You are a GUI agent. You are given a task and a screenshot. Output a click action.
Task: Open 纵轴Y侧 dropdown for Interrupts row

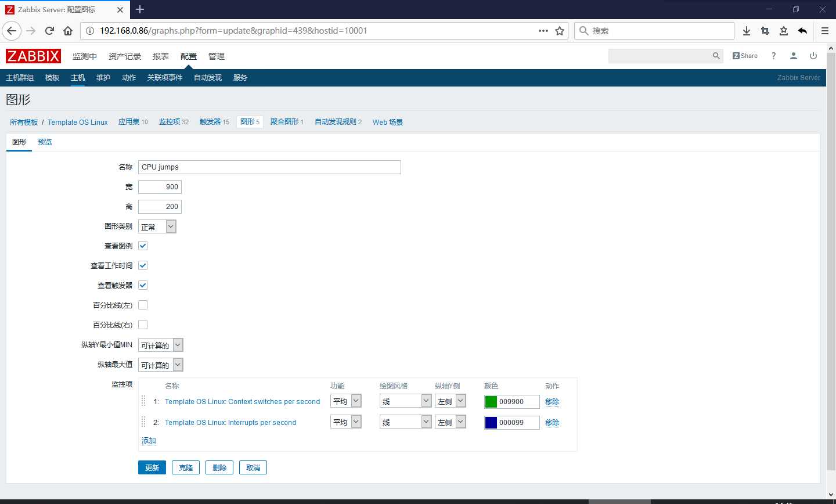(451, 422)
